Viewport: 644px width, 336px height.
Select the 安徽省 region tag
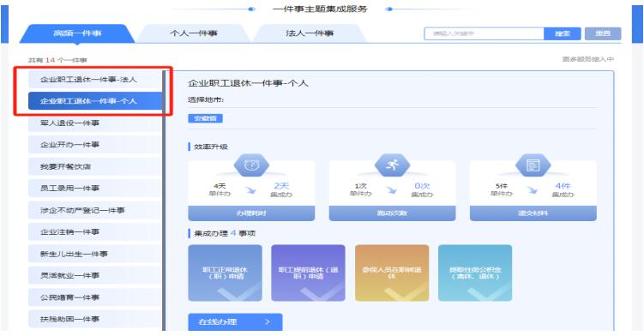point(205,118)
